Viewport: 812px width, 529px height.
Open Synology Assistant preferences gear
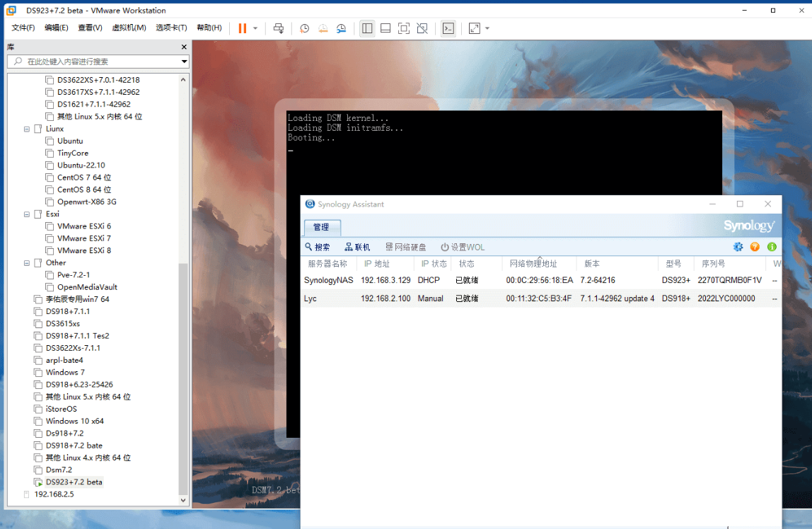point(738,247)
